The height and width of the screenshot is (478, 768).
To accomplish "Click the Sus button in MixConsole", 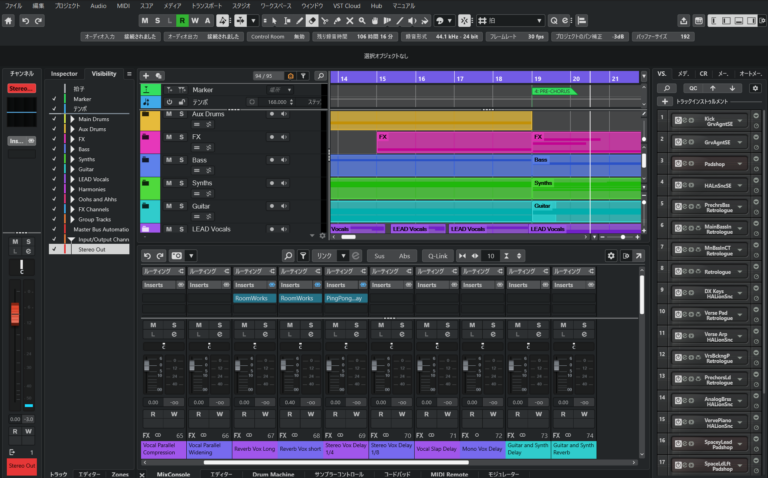I will [379, 256].
